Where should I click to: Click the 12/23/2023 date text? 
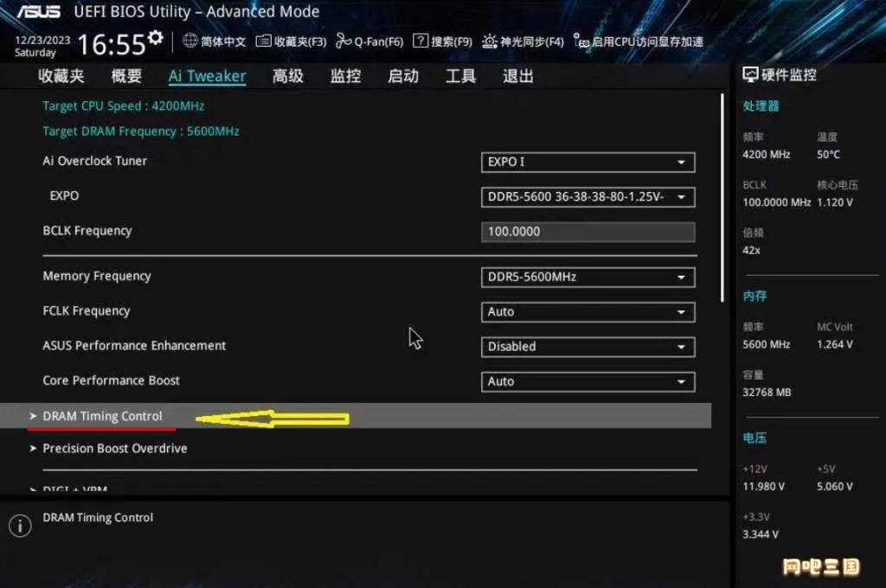42,40
